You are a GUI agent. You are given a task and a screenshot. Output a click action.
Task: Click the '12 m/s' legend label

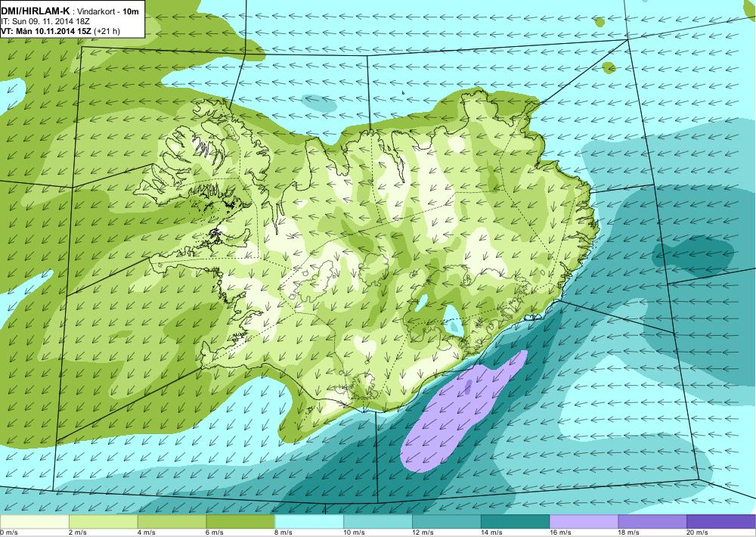point(422,532)
